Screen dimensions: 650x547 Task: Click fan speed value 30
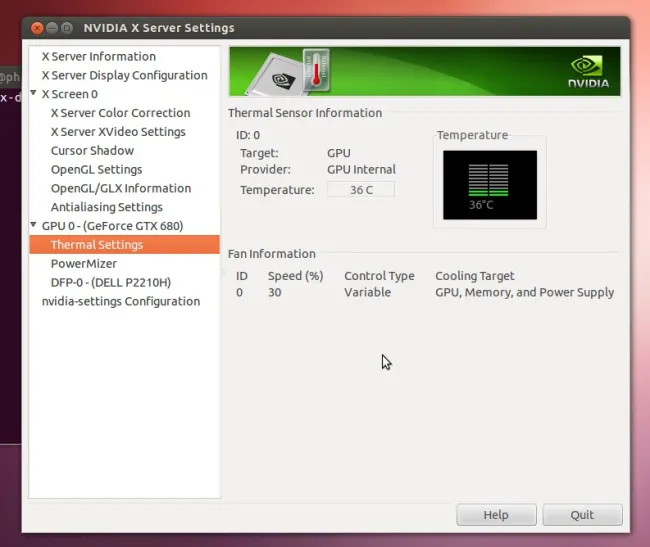(x=274, y=293)
